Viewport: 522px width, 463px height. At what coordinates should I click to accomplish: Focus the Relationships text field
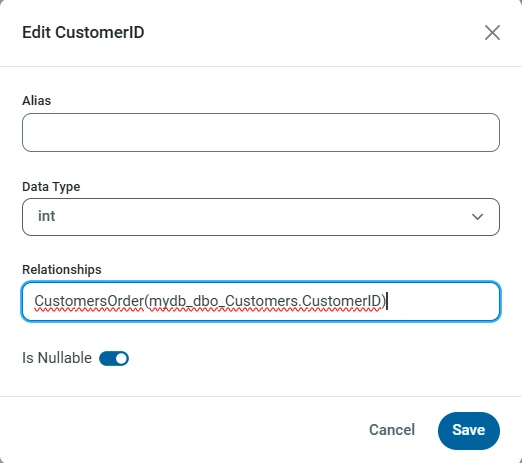(x=261, y=301)
